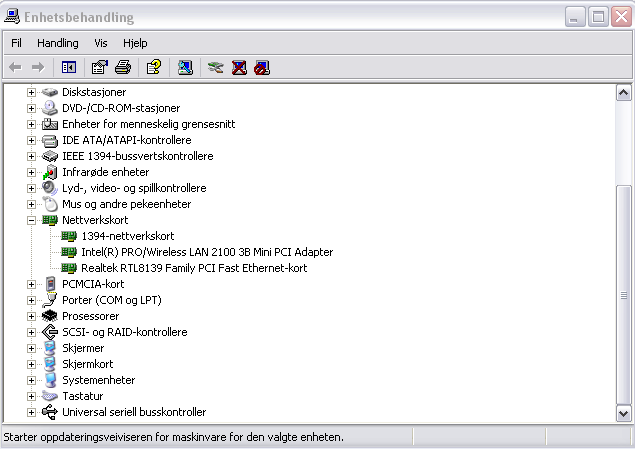Open the Vis menu
This screenshot has width=635, height=449.
(x=100, y=43)
